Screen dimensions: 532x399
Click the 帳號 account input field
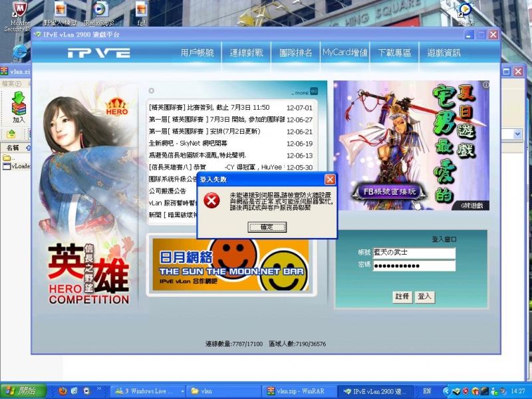coord(414,253)
